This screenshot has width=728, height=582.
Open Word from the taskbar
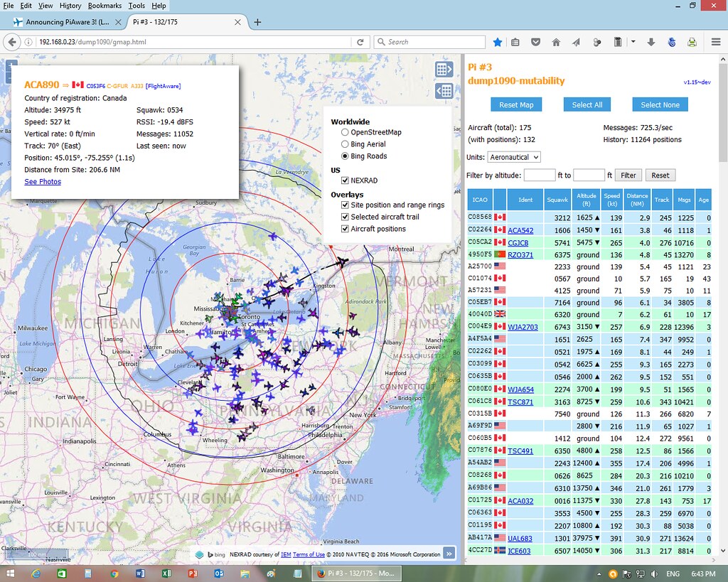click(x=140, y=573)
